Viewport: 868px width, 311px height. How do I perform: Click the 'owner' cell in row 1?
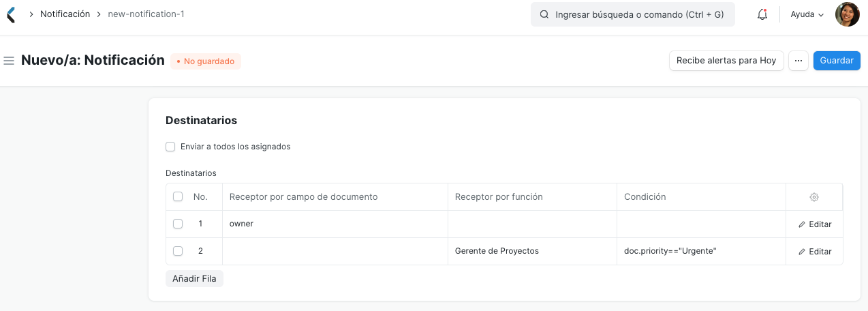pyautogui.click(x=335, y=224)
